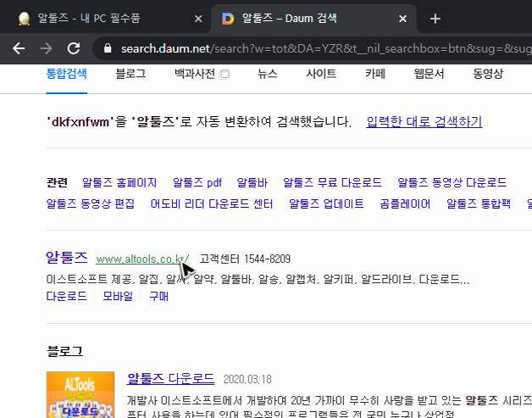Click the blog post date 2020.03.18
532x418 pixels.
247,379
